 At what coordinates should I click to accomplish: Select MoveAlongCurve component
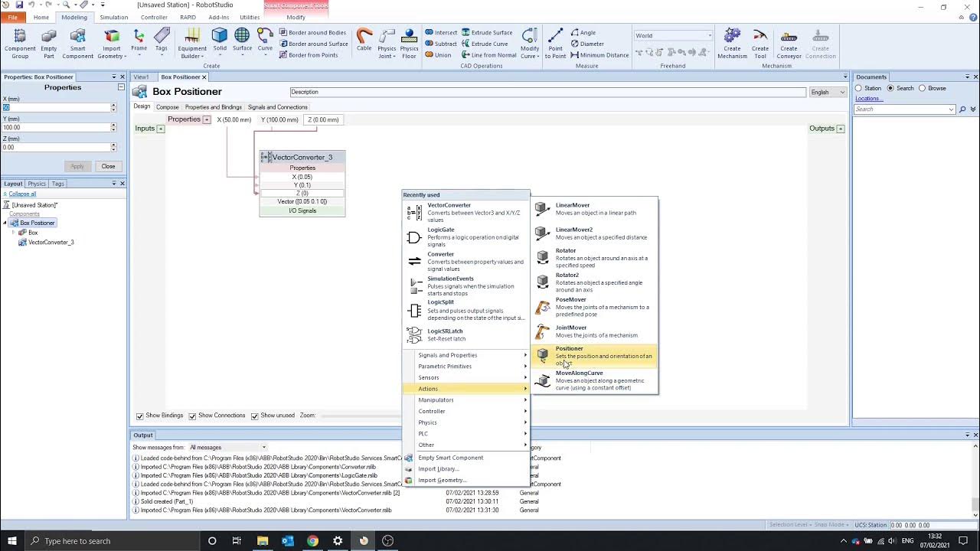(594, 380)
